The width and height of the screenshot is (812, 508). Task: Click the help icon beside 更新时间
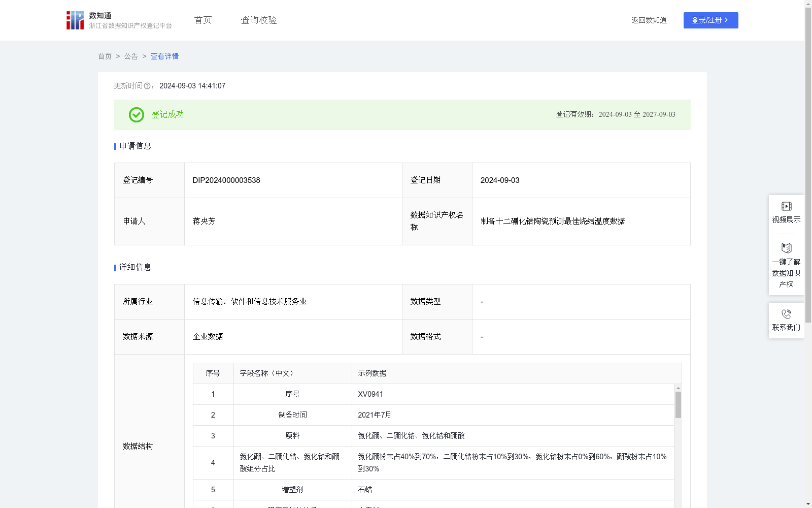tap(147, 86)
